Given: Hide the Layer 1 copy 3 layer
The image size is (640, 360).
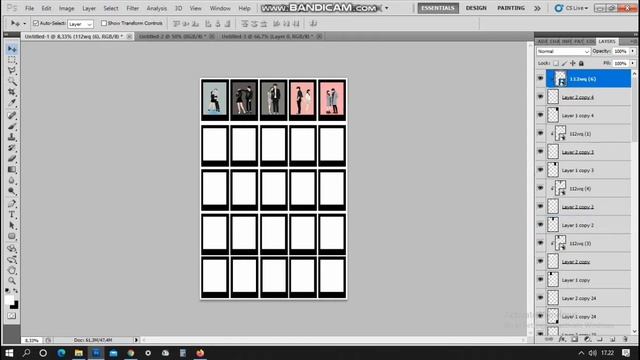Looking at the screenshot, I should click(x=540, y=170).
